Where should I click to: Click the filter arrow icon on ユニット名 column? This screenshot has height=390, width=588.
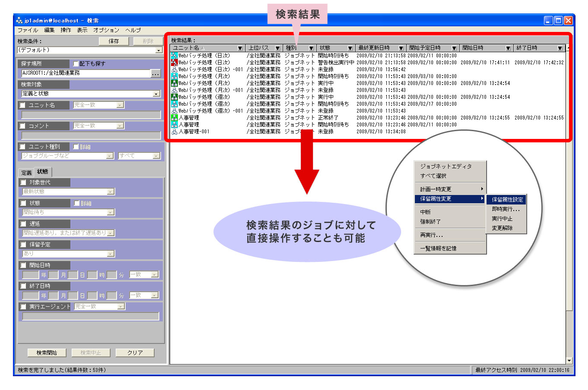240,48
